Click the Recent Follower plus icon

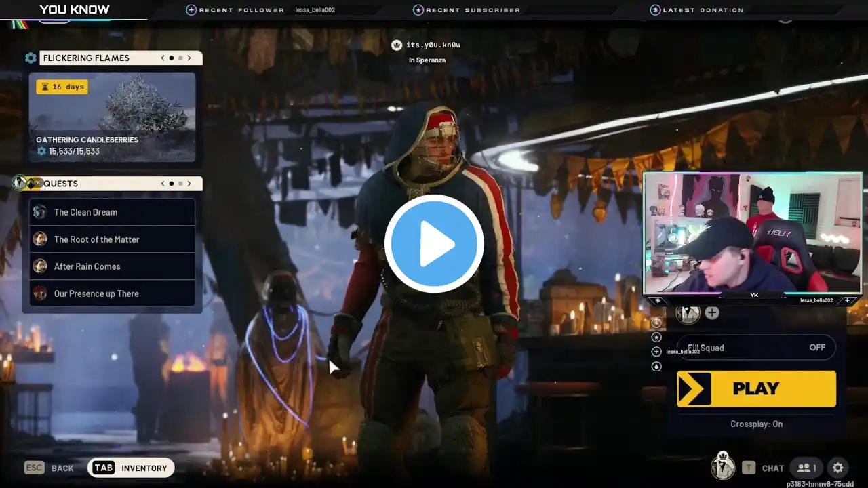(x=191, y=10)
